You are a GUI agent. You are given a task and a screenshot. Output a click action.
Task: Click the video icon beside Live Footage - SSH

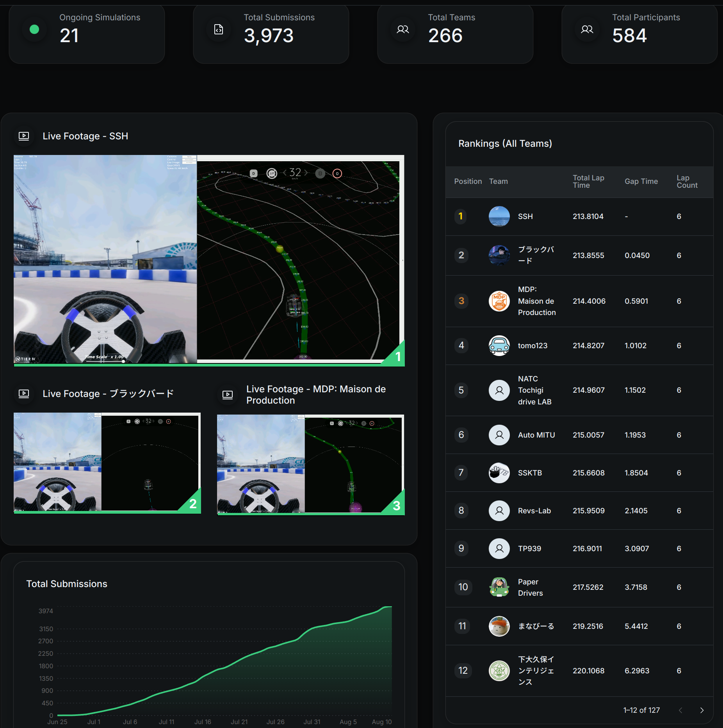(x=24, y=136)
